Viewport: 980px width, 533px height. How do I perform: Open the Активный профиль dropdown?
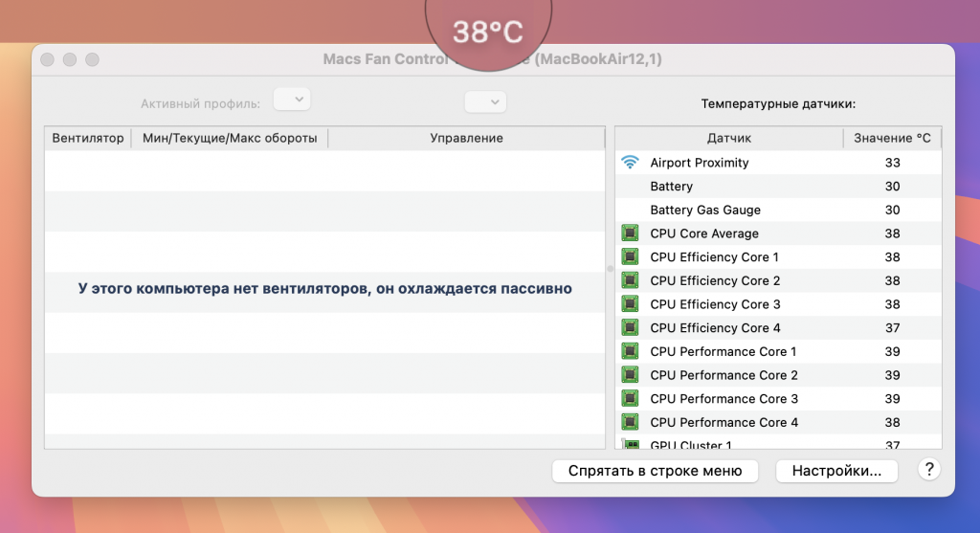click(x=292, y=100)
